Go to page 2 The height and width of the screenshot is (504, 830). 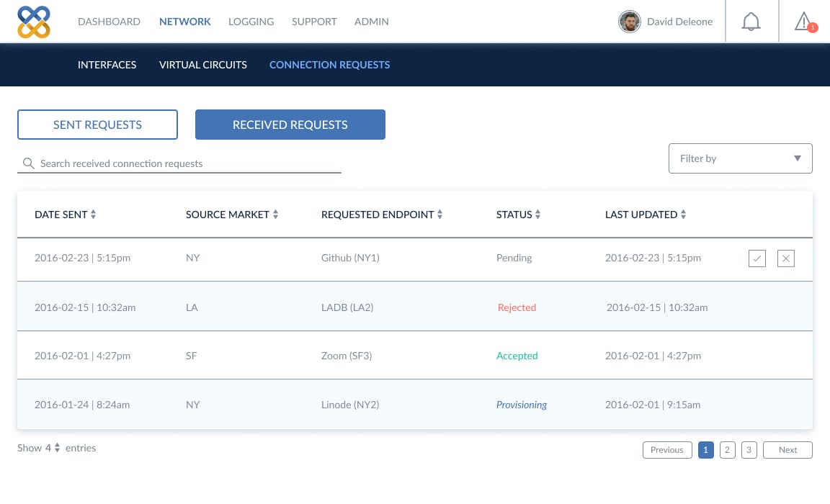point(727,450)
